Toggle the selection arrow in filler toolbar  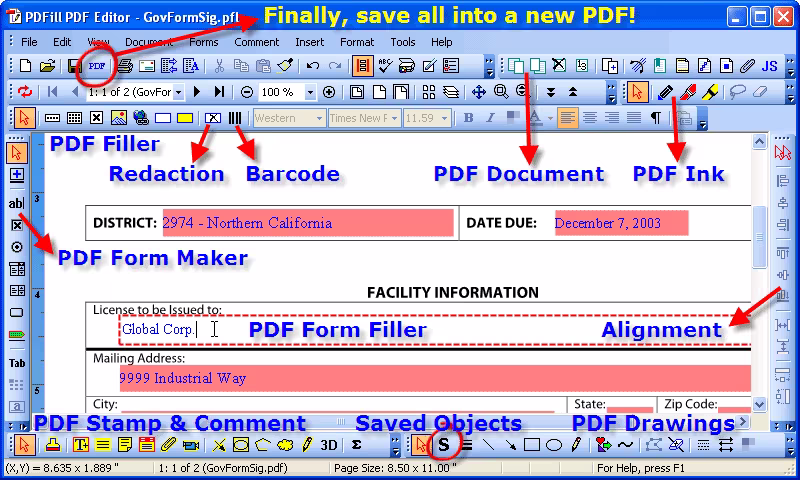23,118
